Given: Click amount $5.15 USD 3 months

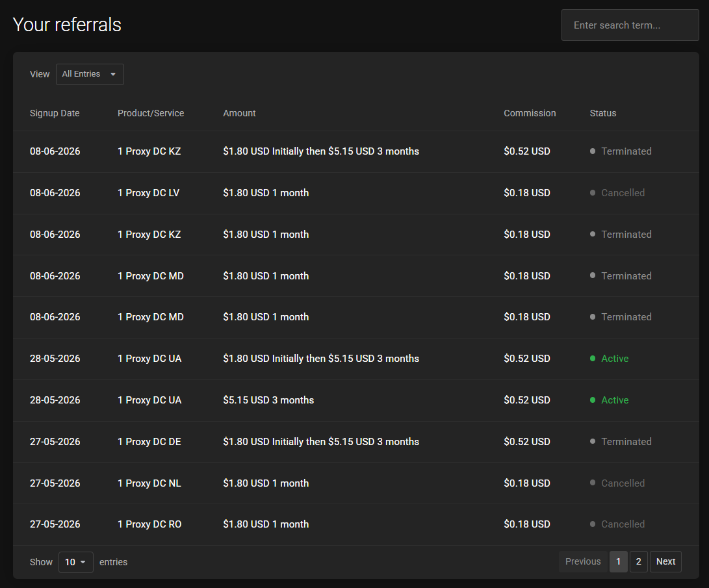Looking at the screenshot, I should pos(268,400).
